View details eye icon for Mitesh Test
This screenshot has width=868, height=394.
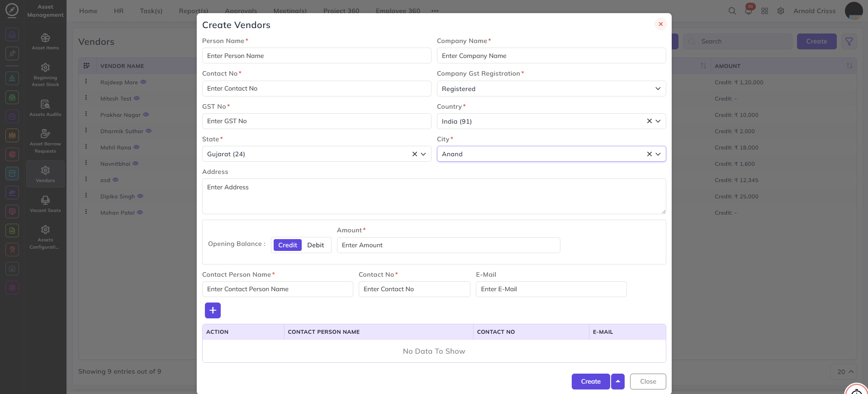pyautogui.click(x=137, y=98)
